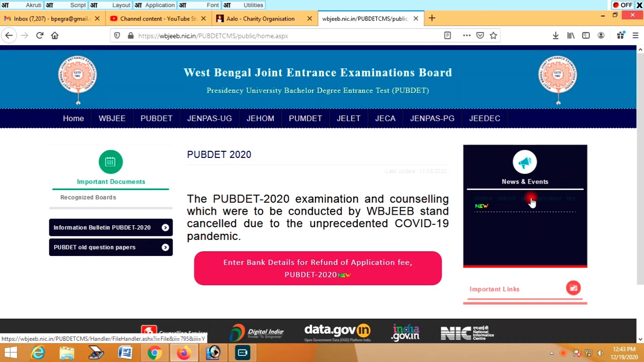Click the Digital India footer logo
The image size is (644, 362).
(x=257, y=332)
